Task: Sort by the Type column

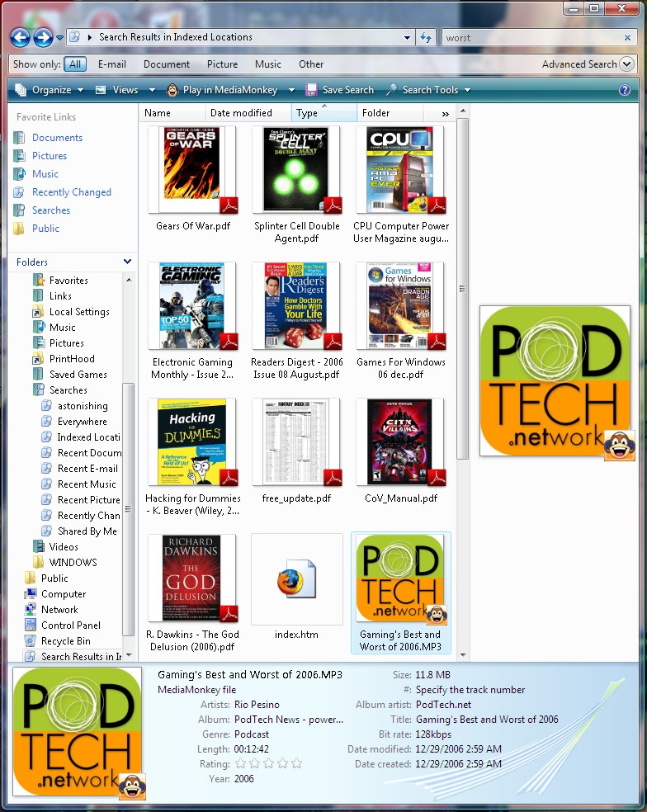Action: point(324,113)
